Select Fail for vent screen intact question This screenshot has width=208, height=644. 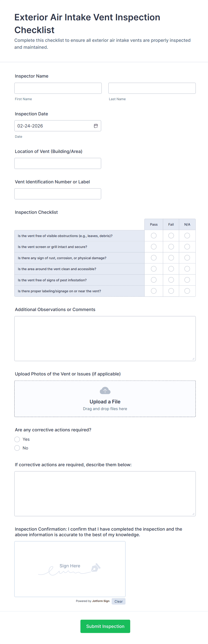[x=171, y=247]
